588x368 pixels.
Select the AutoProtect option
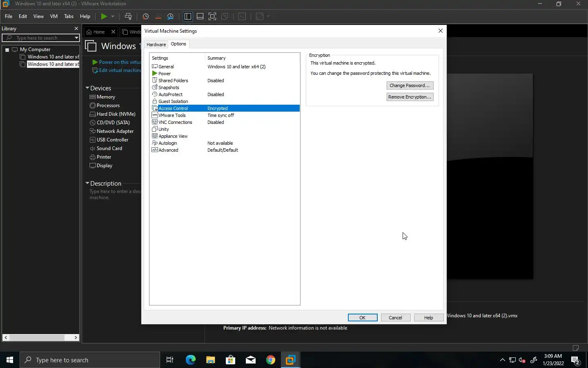click(170, 94)
